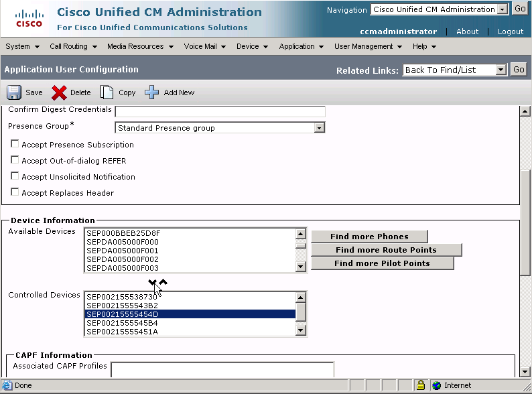532x394 pixels.
Task: Open the Help menu
Action: pyautogui.click(x=424, y=46)
